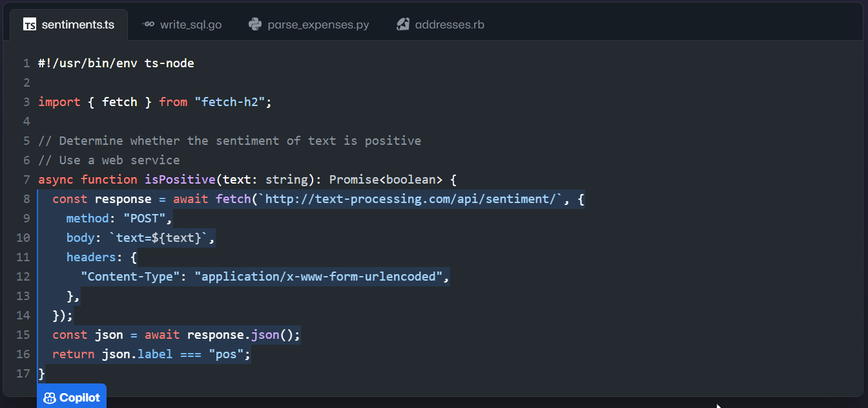Click the "pos" string literal
The width and height of the screenshot is (868, 408).
[x=226, y=354]
